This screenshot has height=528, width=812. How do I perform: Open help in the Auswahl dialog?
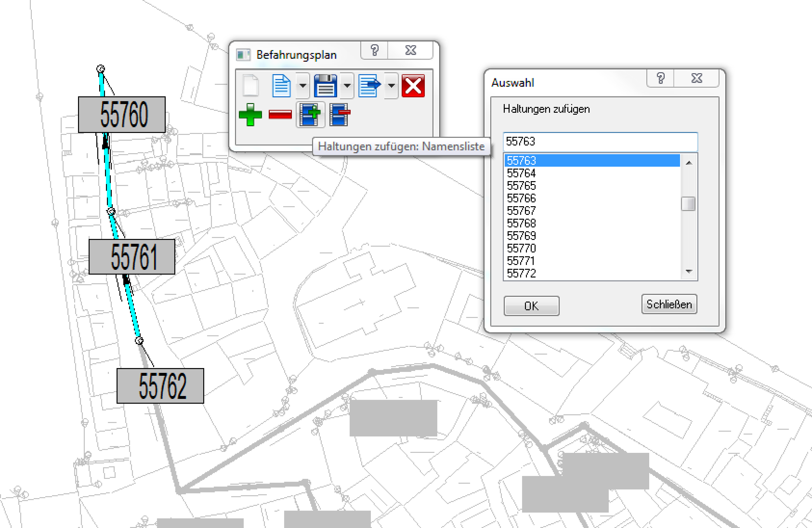[661, 78]
